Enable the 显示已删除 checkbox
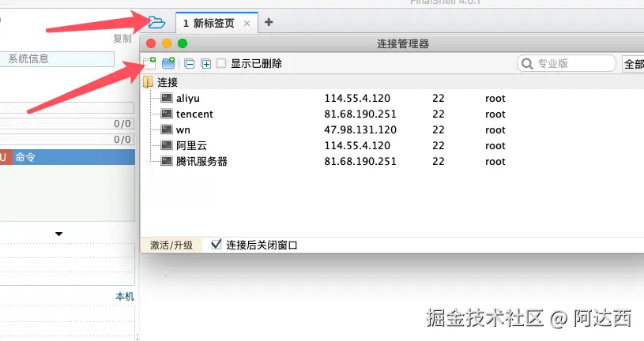The width and height of the screenshot is (644, 341). pos(221,63)
